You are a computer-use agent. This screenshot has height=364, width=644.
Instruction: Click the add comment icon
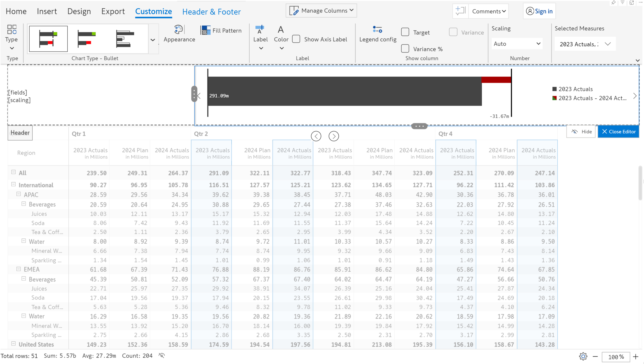tap(460, 11)
